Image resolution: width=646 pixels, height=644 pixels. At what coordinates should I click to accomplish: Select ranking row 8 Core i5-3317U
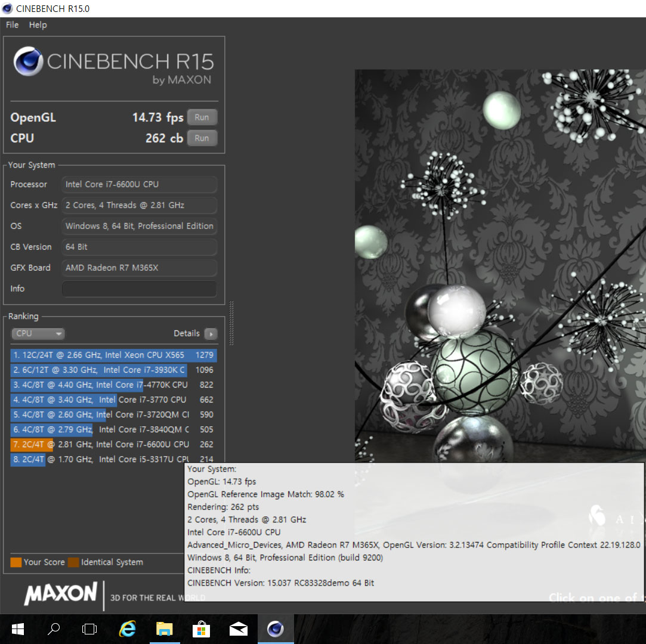pyautogui.click(x=114, y=459)
